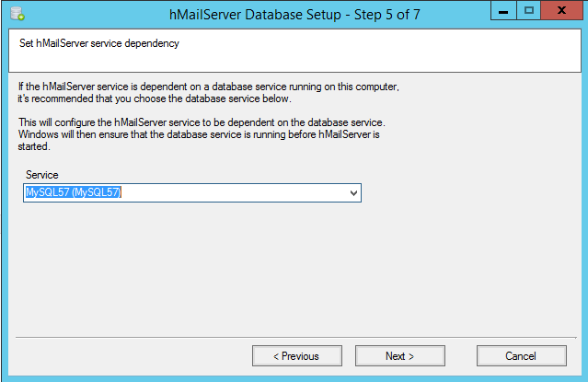The height and width of the screenshot is (382, 588).
Task: Click the 'Service' label above the combo box
Action: [x=42, y=175]
